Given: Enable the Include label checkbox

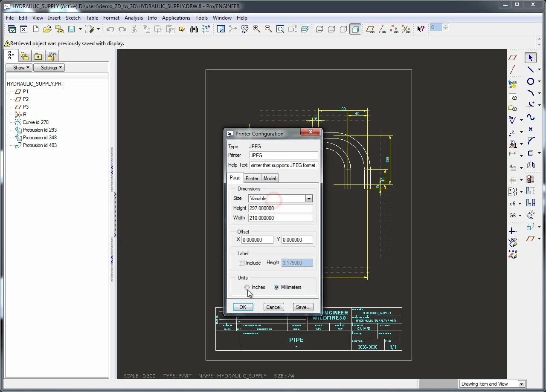Looking at the screenshot, I should tap(242, 263).
